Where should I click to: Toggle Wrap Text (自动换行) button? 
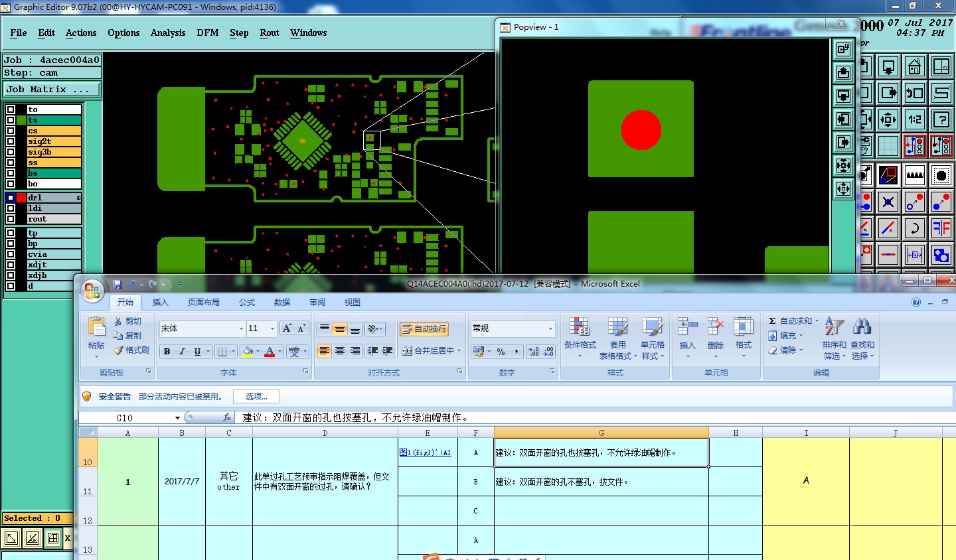pyautogui.click(x=424, y=329)
